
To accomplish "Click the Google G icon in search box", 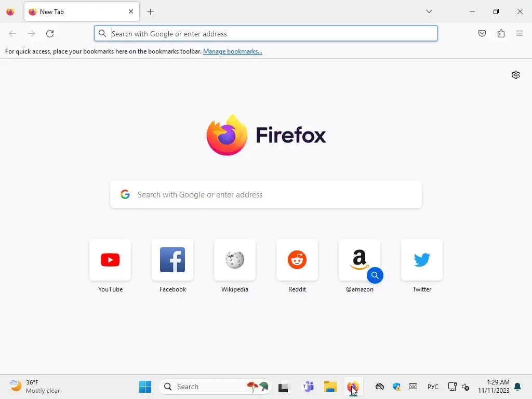I will (125, 194).
